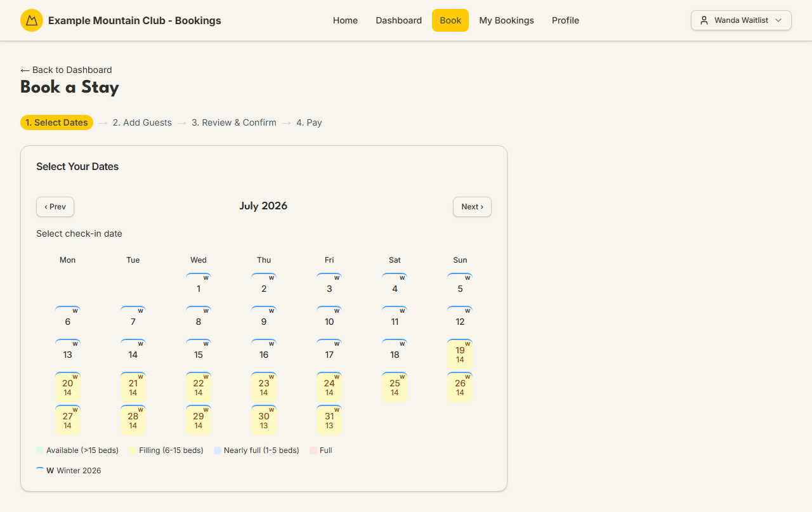
Task: Click the user avatar icon beside Wanda Waitlist
Action: point(704,20)
